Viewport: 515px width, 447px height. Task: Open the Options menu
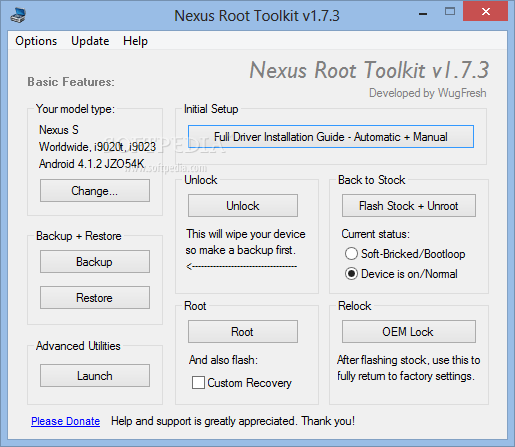click(x=36, y=41)
